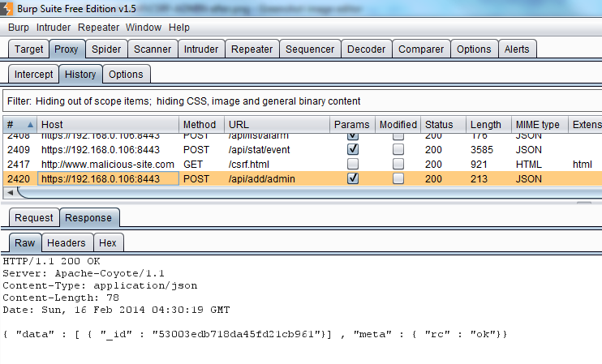The width and height of the screenshot is (602, 364).
Task: Open the main Options tab
Action: click(x=474, y=49)
